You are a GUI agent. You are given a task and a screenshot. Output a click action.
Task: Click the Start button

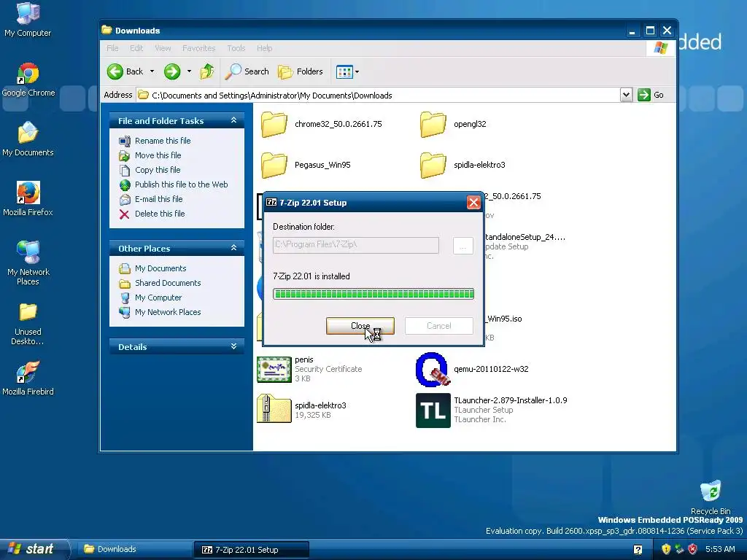[34, 549]
